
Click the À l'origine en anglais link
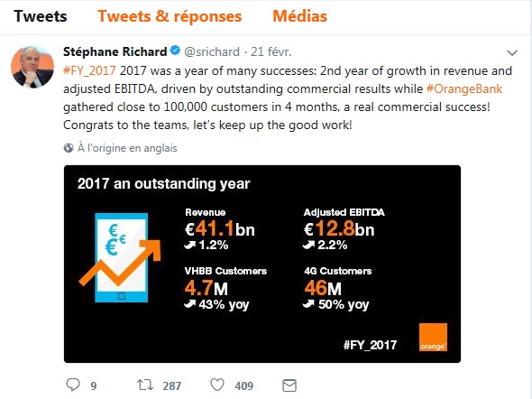pyautogui.click(x=127, y=148)
